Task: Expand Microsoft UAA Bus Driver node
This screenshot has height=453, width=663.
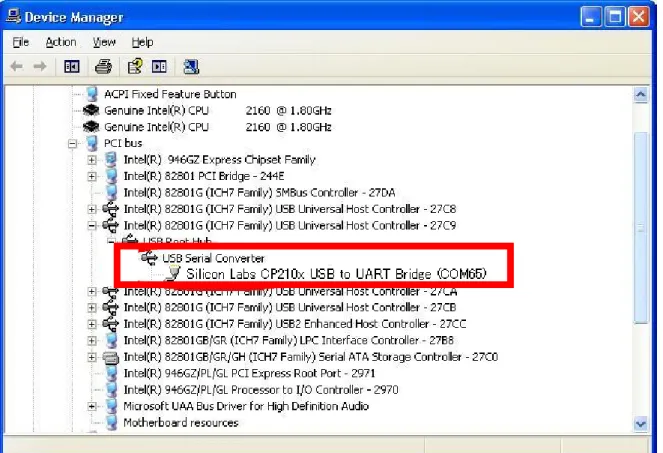Action: pyautogui.click(x=92, y=406)
